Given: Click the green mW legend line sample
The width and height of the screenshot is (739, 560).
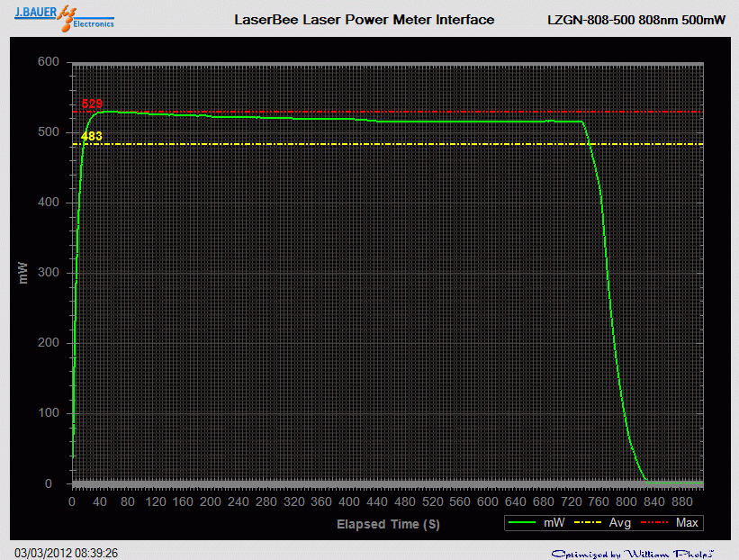Looking at the screenshot, I should (524, 523).
